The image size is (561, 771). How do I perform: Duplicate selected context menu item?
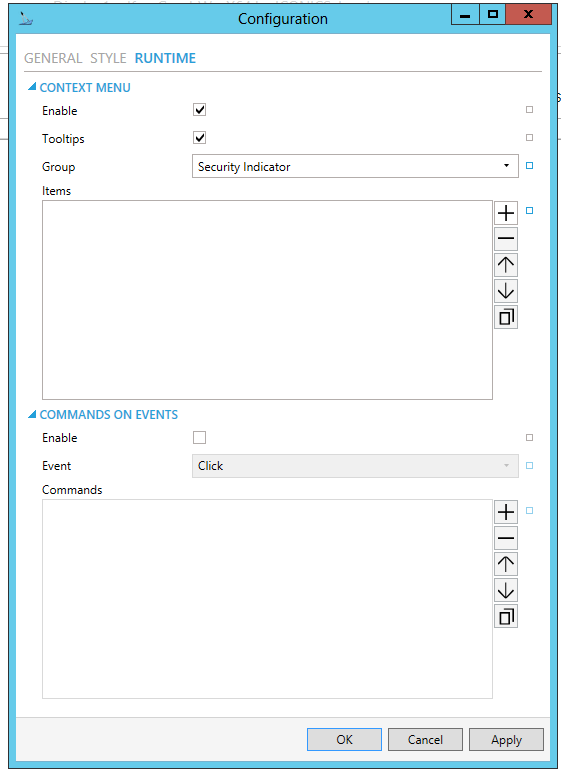pos(505,317)
